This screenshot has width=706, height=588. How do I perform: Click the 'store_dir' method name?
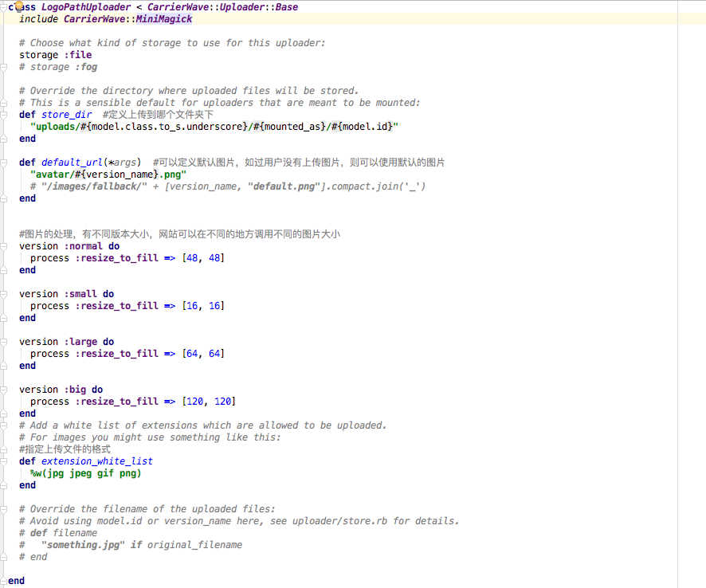[67, 115]
